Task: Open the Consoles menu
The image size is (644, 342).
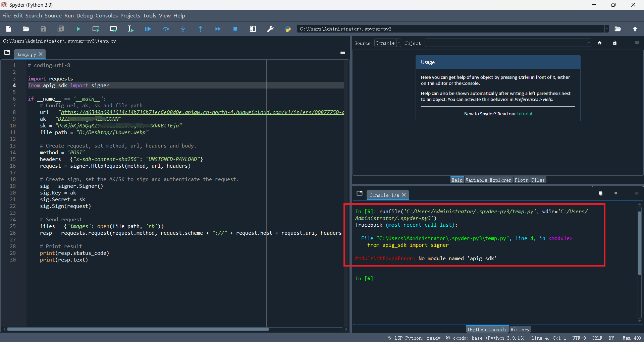Action: pos(106,16)
